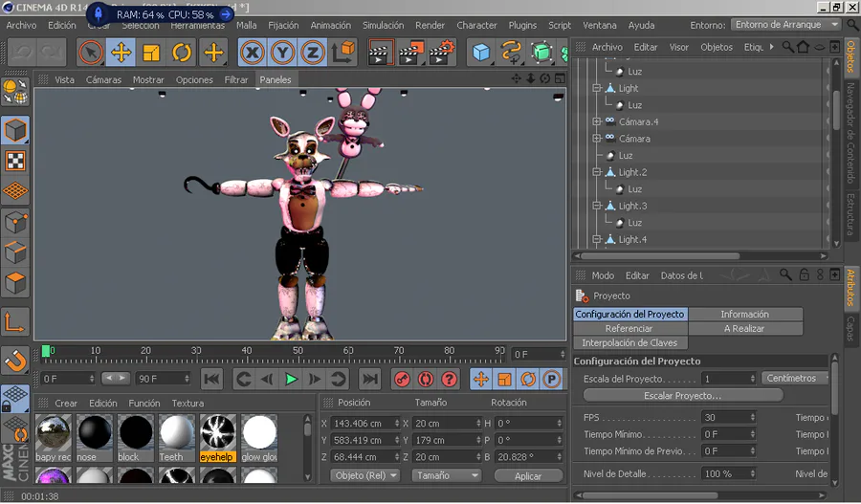
Task: Click the timeline green playhead at frame 0
Action: (x=46, y=351)
